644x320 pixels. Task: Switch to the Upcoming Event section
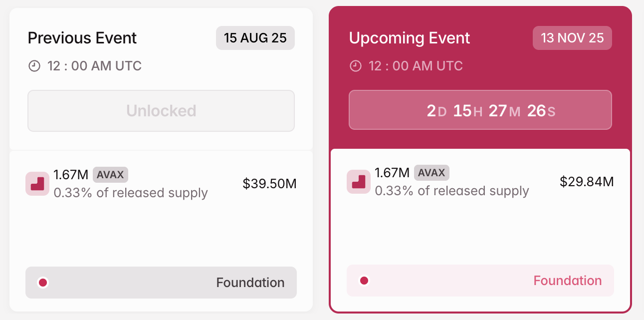pos(410,37)
